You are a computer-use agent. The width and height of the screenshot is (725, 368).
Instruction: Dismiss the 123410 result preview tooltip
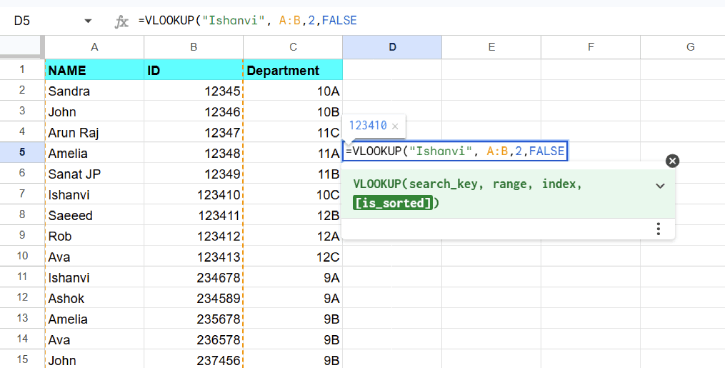[x=395, y=126]
